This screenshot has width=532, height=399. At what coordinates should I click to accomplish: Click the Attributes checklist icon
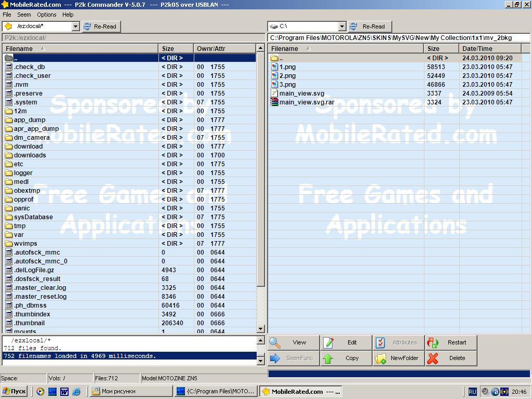pyautogui.click(x=380, y=343)
